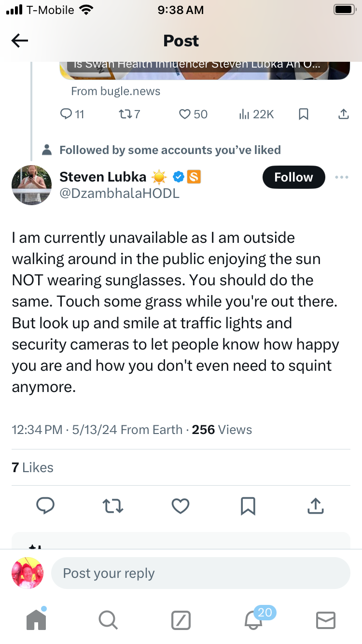Open the Search tab
This screenshot has height=644, width=362.
107,619
